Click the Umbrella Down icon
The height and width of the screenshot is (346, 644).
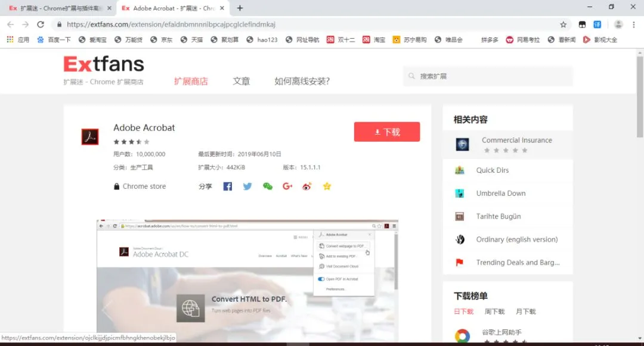coord(460,193)
